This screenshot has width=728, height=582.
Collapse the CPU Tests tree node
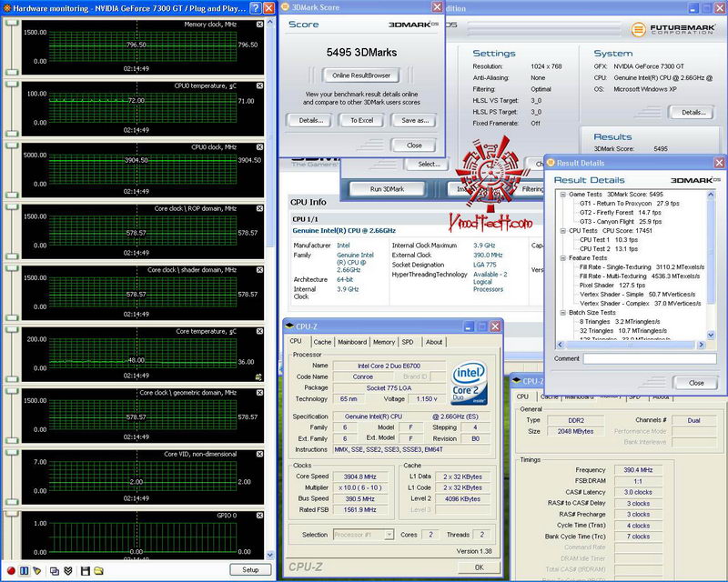[x=562, y=231]
